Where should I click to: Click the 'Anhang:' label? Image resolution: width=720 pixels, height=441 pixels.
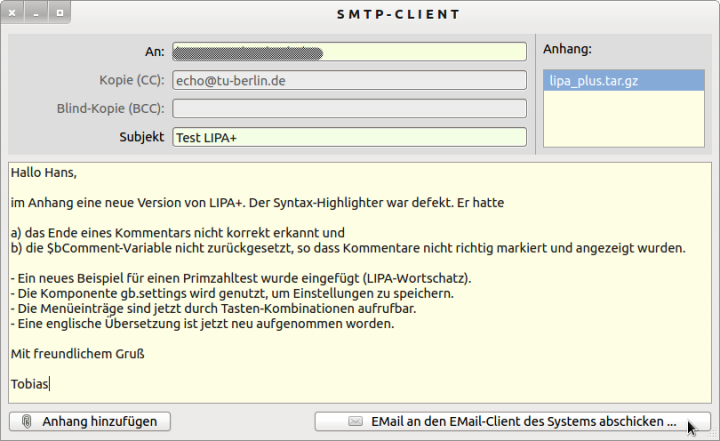[x=567, y=48]
